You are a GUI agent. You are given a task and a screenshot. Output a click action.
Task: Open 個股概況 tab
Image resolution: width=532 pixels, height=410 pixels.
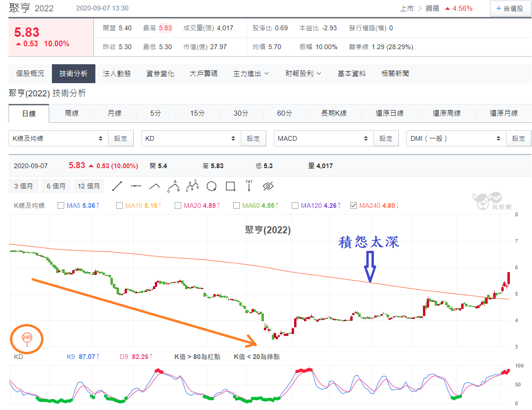pyautogui.click(x=30, y=73)
